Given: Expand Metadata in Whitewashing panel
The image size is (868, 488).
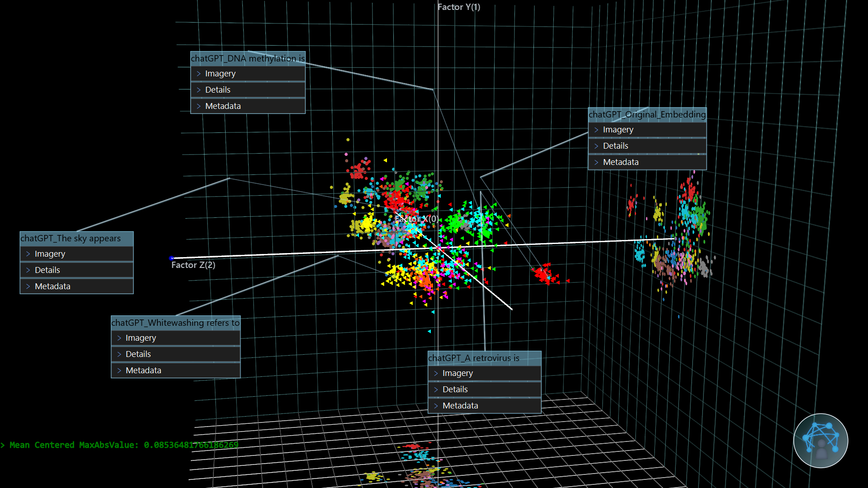Looking at the screenshot, I should click(143, 371).
